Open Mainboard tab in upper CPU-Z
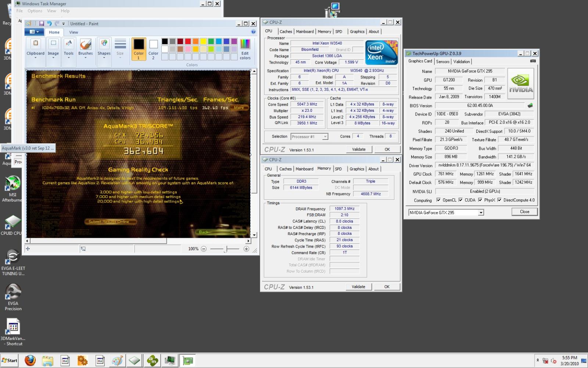 tap(305, 32)
